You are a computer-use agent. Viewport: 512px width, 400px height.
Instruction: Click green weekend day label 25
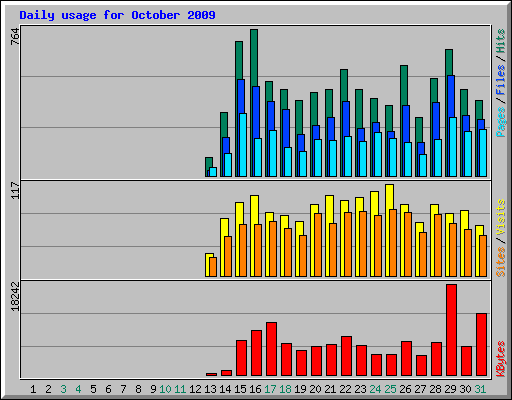click(390, 389)
